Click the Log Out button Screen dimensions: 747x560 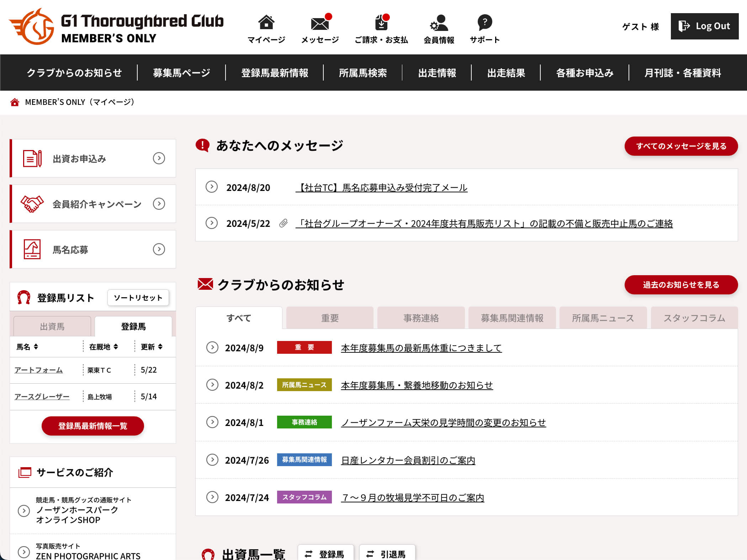tap(704, 26)
